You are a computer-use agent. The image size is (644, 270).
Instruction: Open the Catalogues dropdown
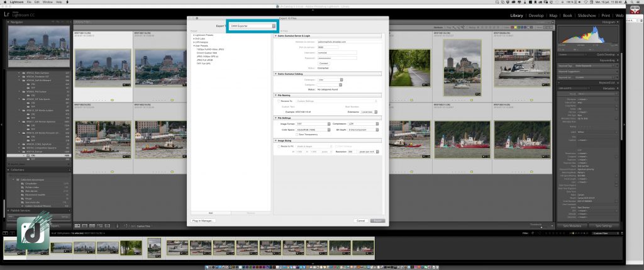click(330, 79)
